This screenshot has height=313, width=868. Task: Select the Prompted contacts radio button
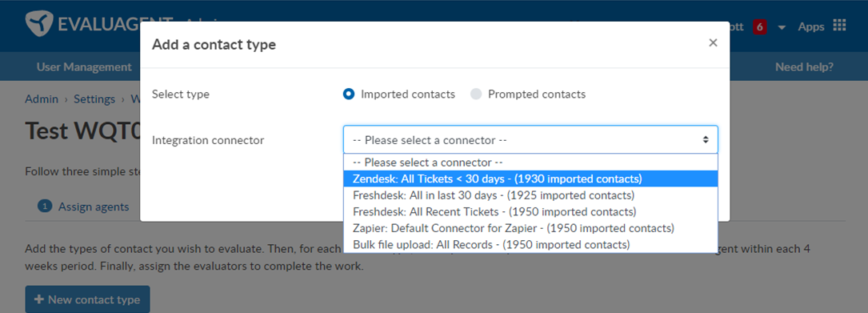476,94
